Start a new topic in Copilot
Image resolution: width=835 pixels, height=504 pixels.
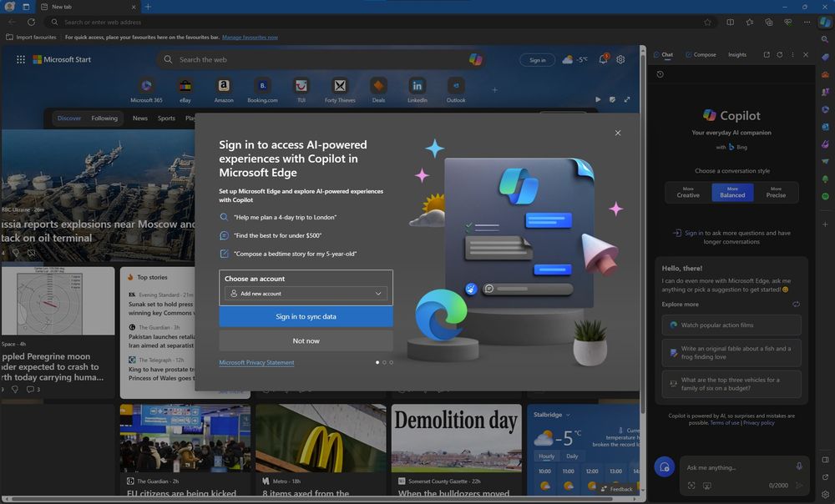click(664, 466)
